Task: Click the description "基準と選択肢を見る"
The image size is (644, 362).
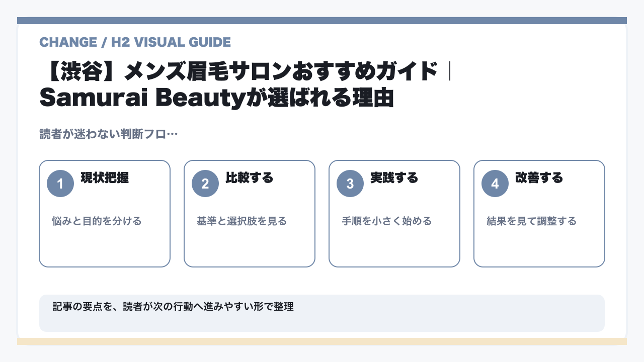Action: (242, 221)
